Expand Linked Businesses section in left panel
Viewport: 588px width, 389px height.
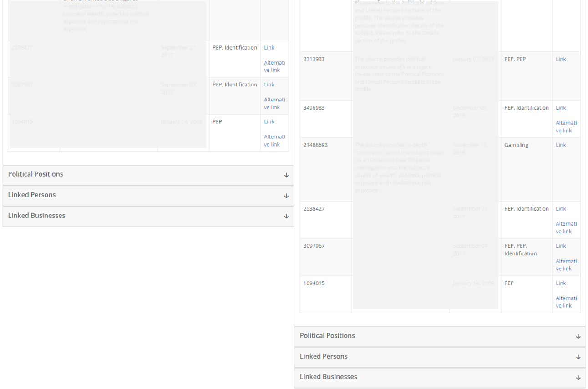[x=148, y=216]
